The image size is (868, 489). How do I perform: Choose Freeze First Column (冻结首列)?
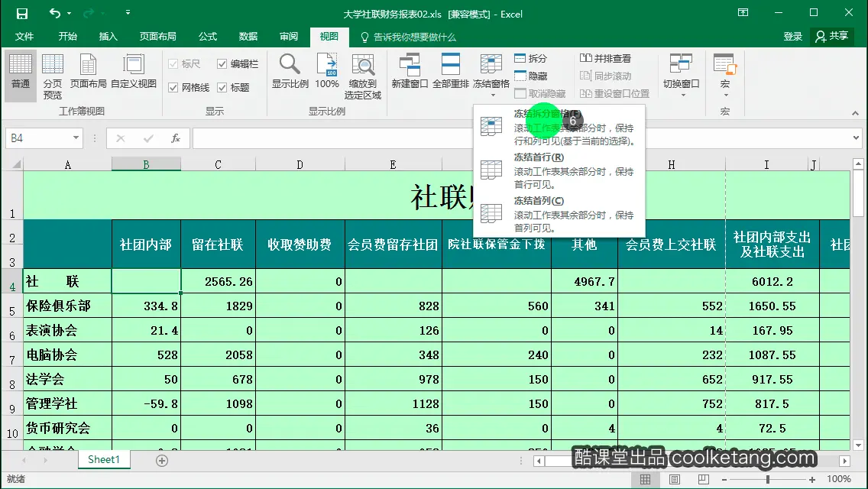pyautogui.click(x=559, y=214)
